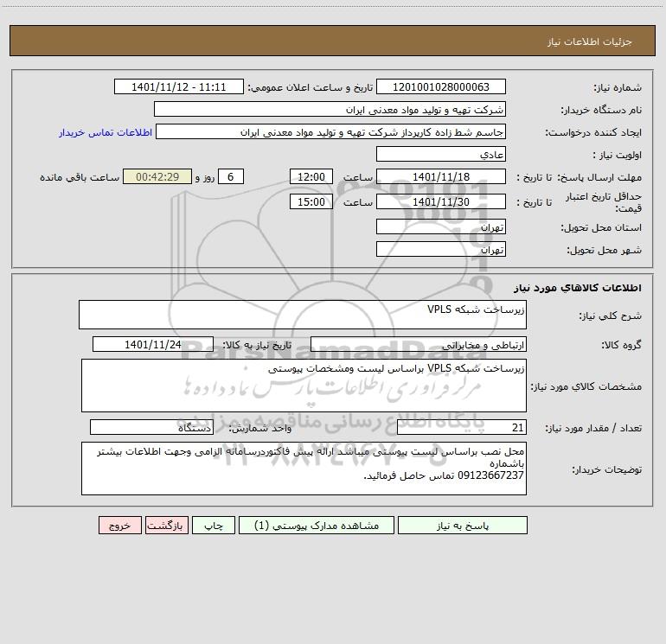Click the اطلاعات کالاهای مورد نیاز section heading
This screenshot has width=666, height=644.
point(577,288)
